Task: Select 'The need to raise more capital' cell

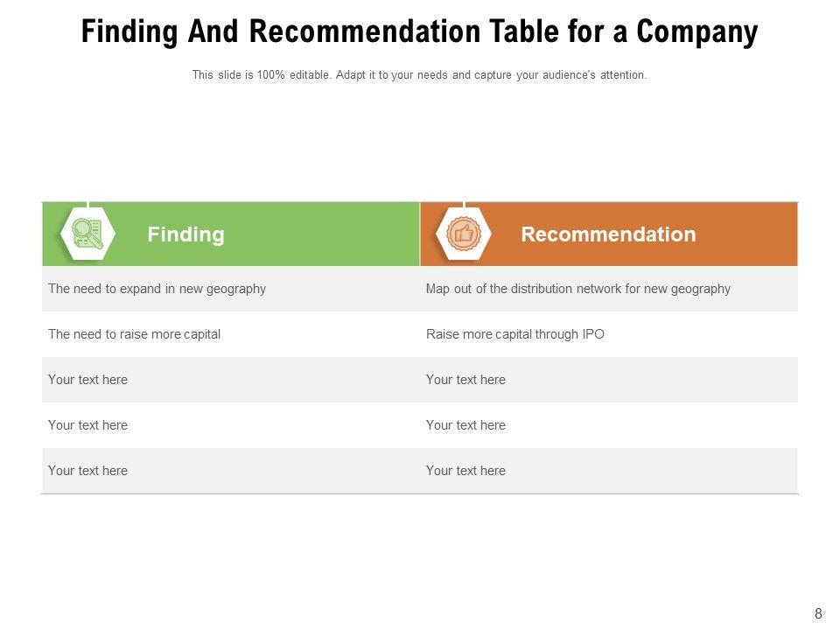Action: 135,334
